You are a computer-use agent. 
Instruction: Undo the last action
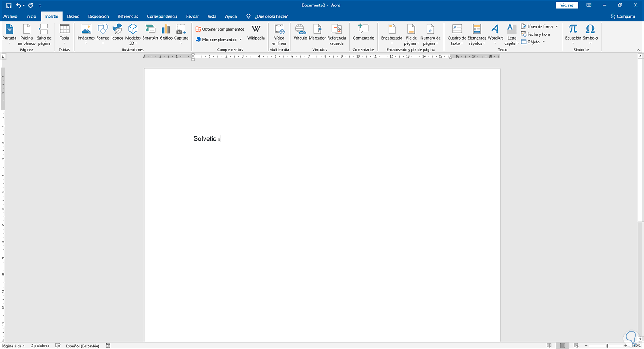click(18, 6)
